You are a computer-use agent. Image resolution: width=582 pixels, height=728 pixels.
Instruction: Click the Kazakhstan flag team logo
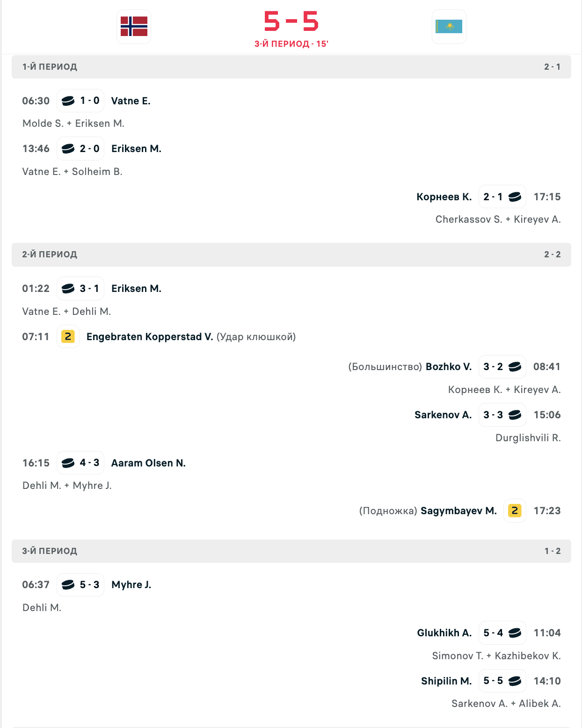(449, 27)
